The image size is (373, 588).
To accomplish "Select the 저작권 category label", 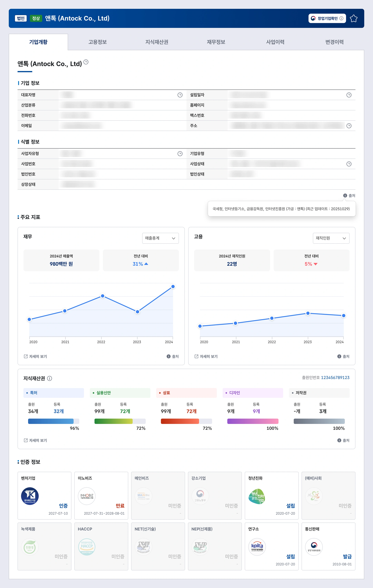I will 319,393.
